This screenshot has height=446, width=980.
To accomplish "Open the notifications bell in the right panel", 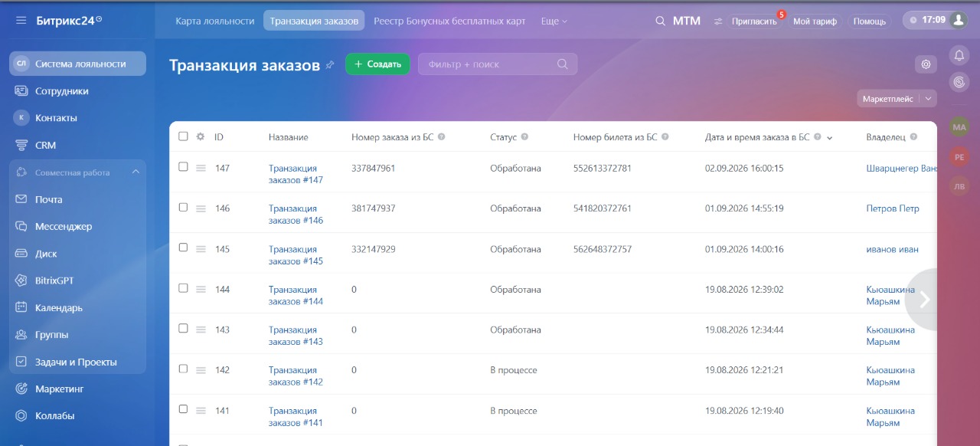I will click(x=959, y=55).
